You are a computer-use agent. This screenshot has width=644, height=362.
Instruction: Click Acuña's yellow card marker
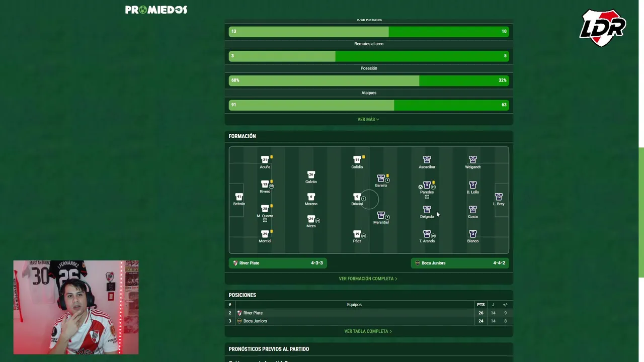click(272, 157)
